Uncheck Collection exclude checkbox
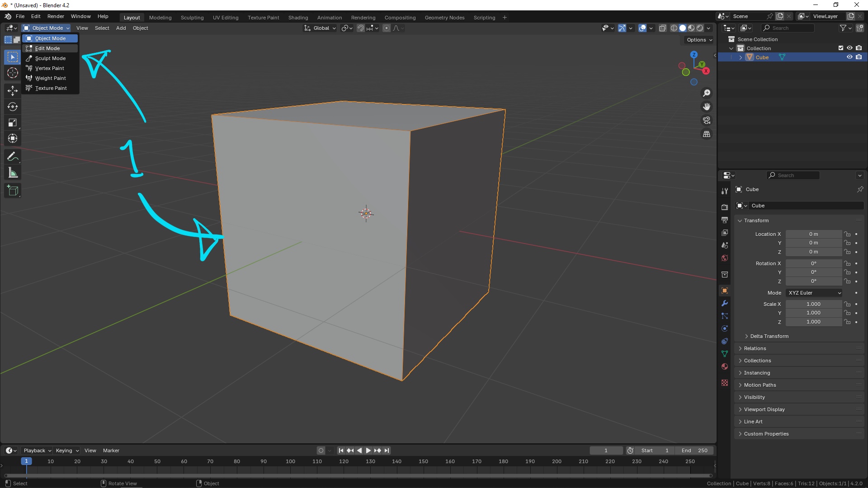The image size is (868, 488). [841, 48]
